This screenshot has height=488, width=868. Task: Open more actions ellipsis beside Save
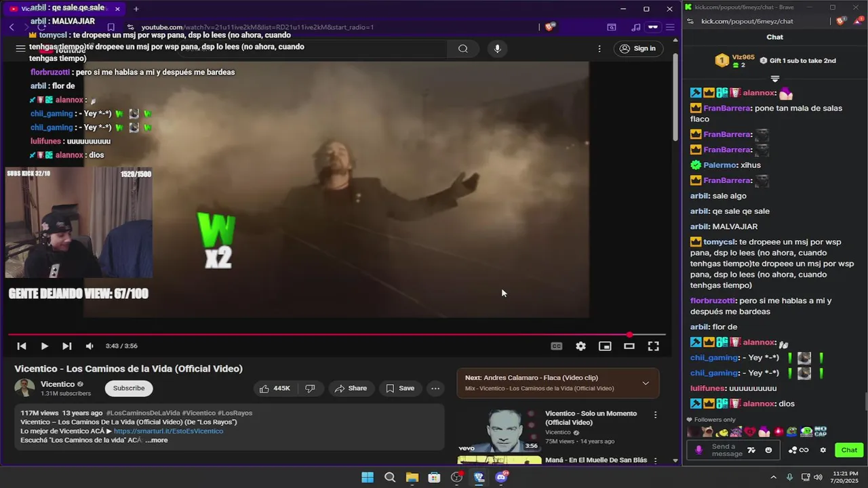click(x=435, y=388)
